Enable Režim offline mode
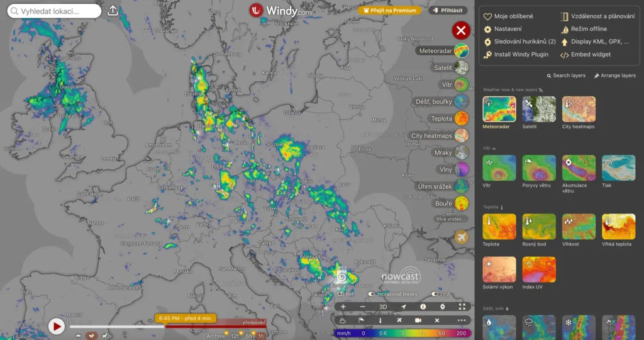Screen dimensions: 644x340 [584, 29]
